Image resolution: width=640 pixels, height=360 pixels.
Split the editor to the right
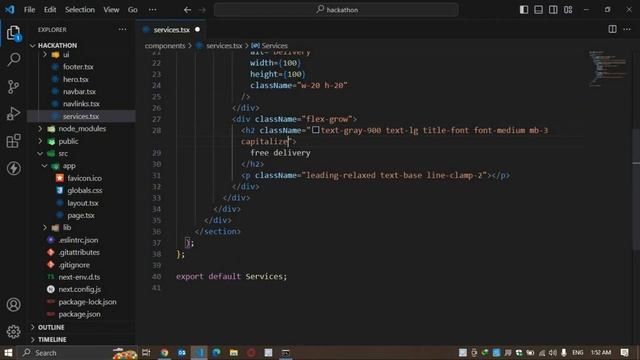pos(612,29)
